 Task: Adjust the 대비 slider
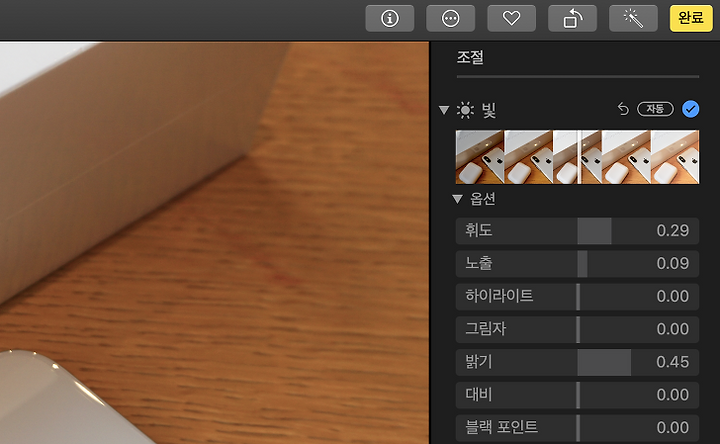click(577, 395)
